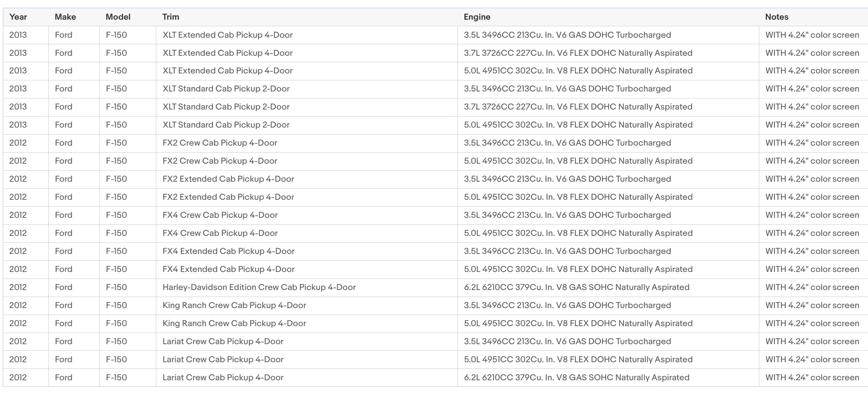The width and height of the screenshot is (868, 393).
Task: Select the 6.2L V8 engine cell for Harley-Davidson Edition
Action: pyautogui.click(x=608, y=288)
